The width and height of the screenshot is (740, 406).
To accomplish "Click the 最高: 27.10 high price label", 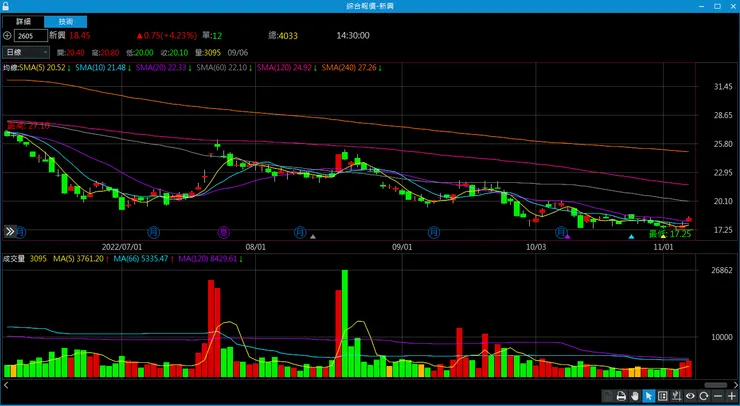I will [x=28, y=126].
